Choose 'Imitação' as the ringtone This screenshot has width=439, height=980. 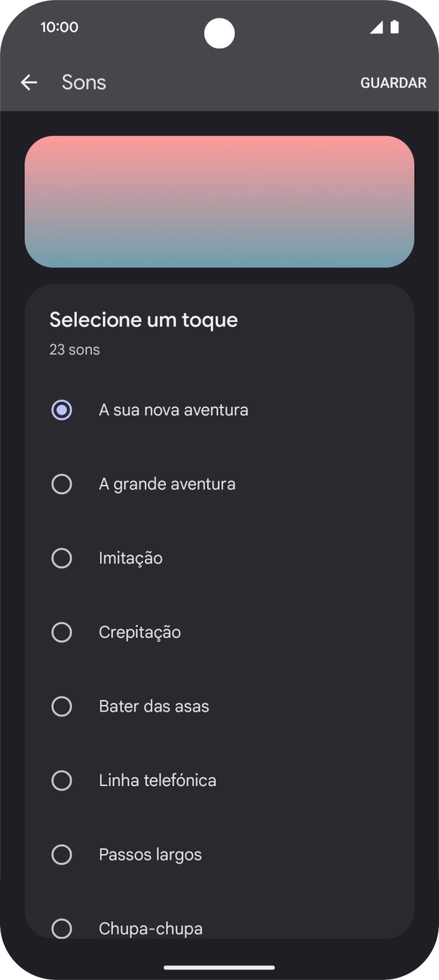coord(62,557)
